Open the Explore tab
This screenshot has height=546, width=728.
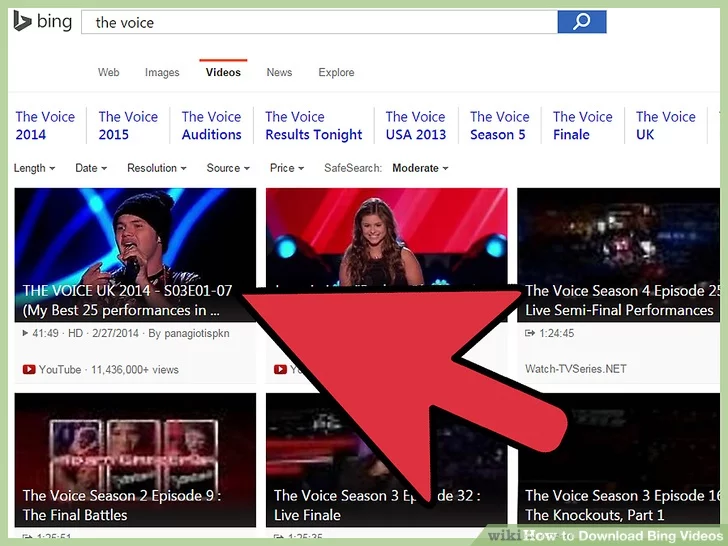[x=336, y=72]
